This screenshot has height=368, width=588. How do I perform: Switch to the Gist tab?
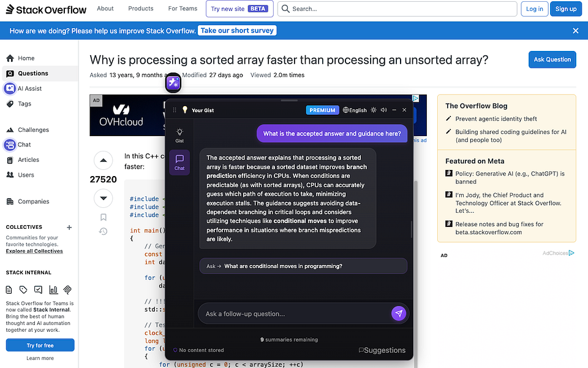179,135
